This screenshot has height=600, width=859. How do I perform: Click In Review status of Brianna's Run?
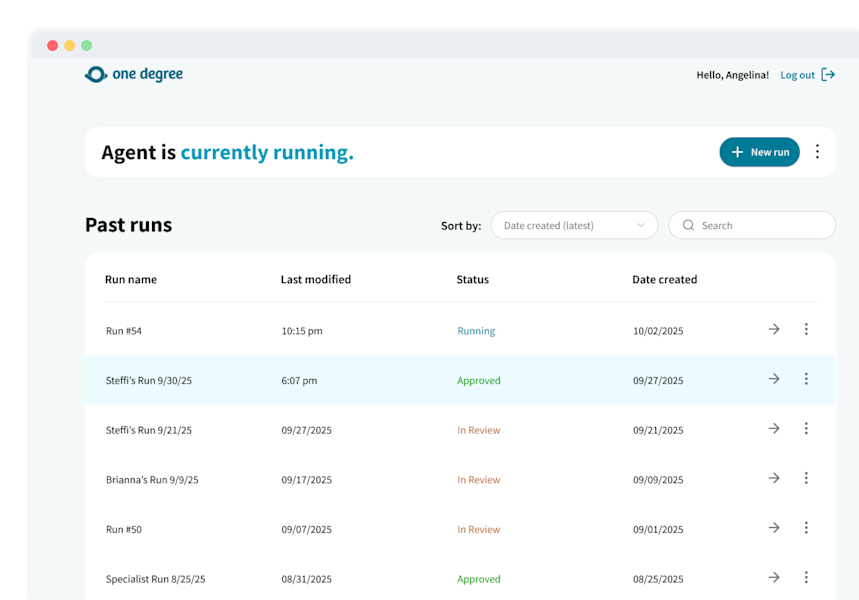click(479, 480)
